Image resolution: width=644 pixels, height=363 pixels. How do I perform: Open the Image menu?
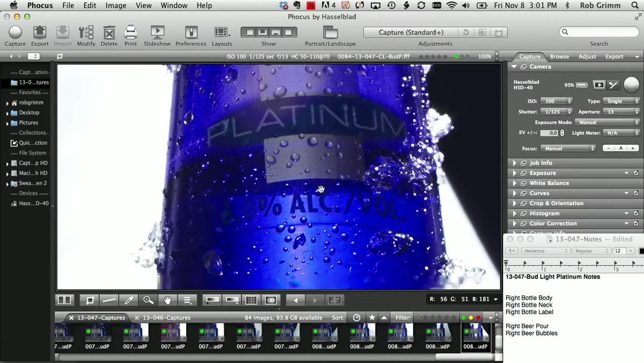tap(116, 5)
